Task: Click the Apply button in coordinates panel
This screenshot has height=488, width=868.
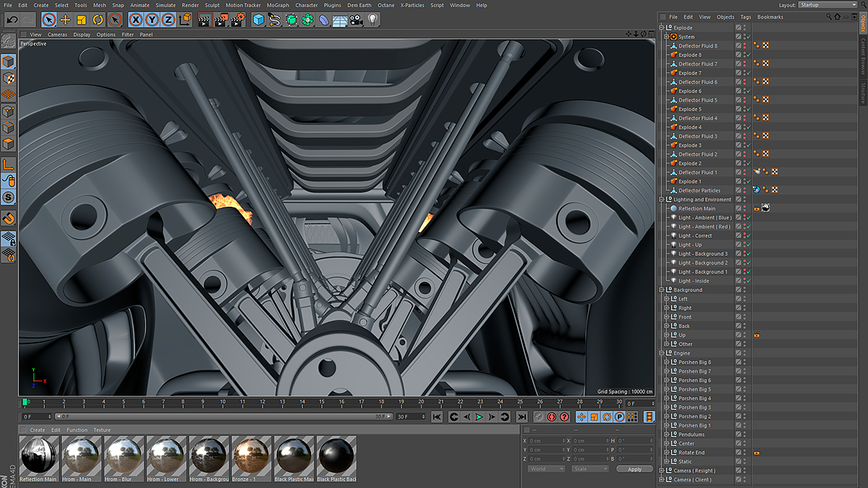Action: pos(634,468)
